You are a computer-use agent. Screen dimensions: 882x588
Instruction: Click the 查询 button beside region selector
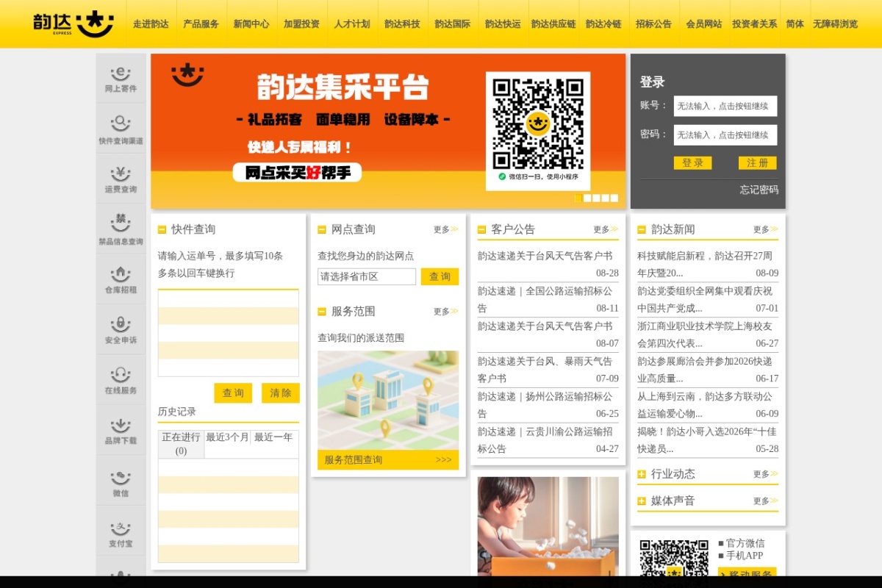coord(440,277)
